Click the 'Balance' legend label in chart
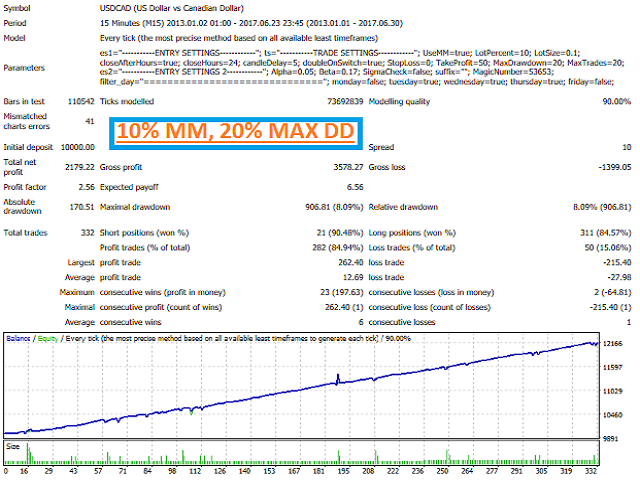This screenshot has width=640, height=480. pos(18,338)
